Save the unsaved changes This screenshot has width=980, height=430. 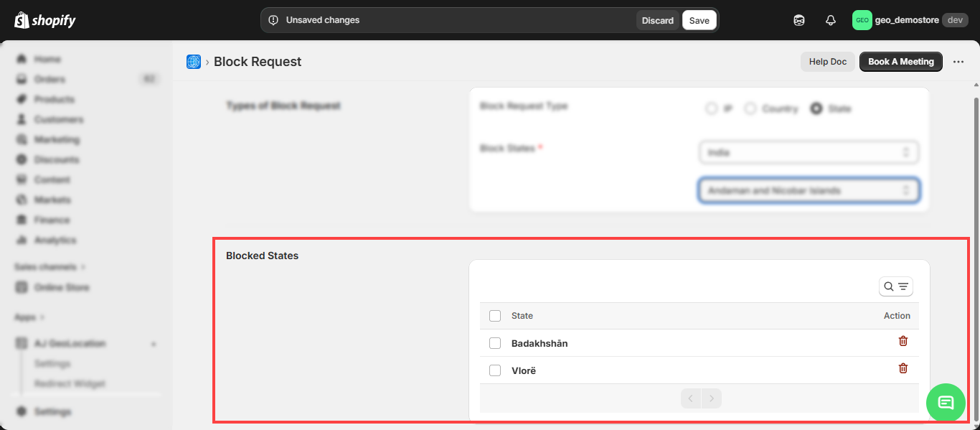click(699, 20)
